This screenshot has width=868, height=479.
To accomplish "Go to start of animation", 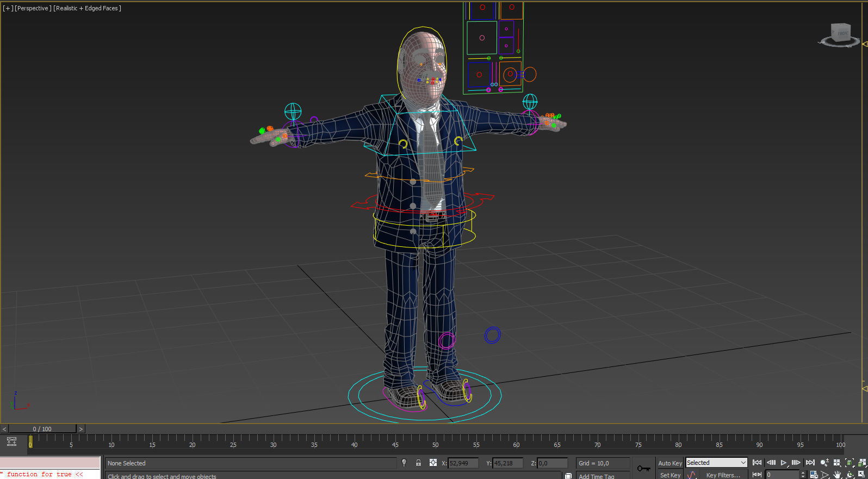I will tap(757, 463).
